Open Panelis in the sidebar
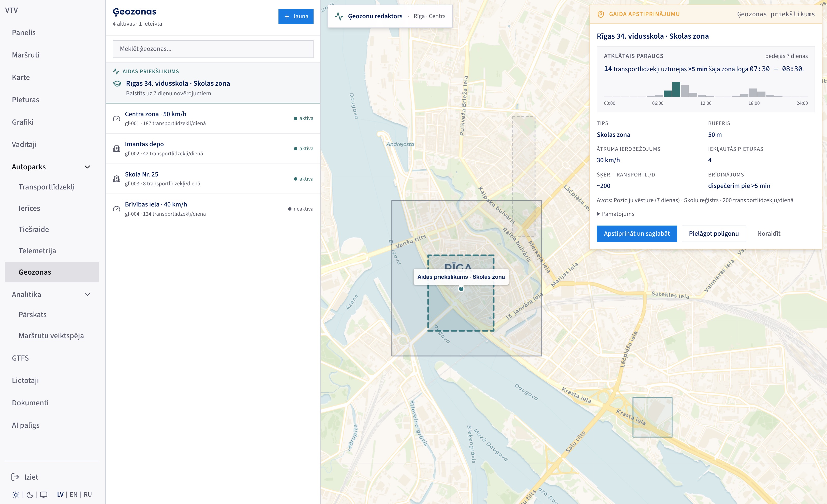Screen dimensions: 827x504 click(x=52, y=33)
